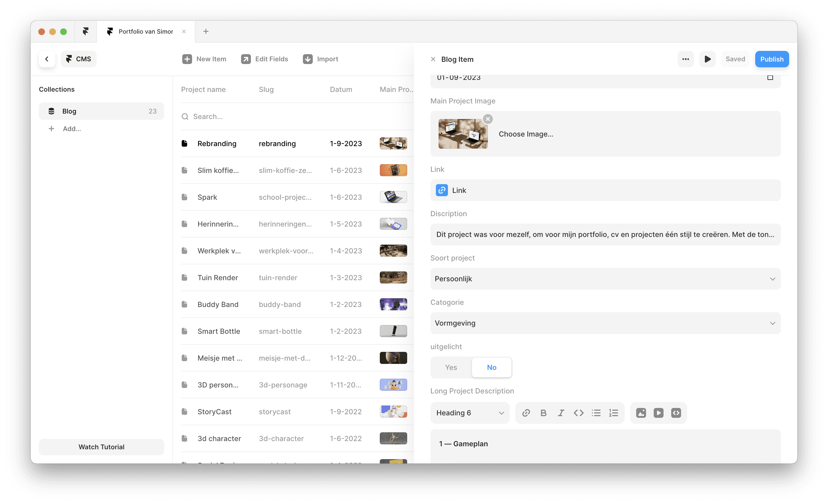Open a new tab with plus
This screenshot has width=828, height=504.
pyautogui.click(x=206, y=31)
